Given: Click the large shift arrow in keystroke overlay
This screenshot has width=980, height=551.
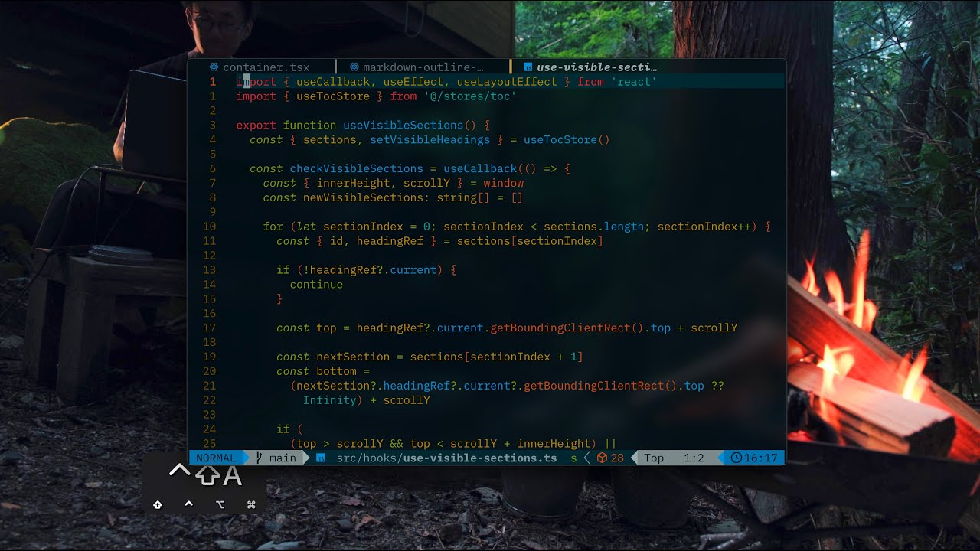Looking at the screenshot, I should point(207,475).
